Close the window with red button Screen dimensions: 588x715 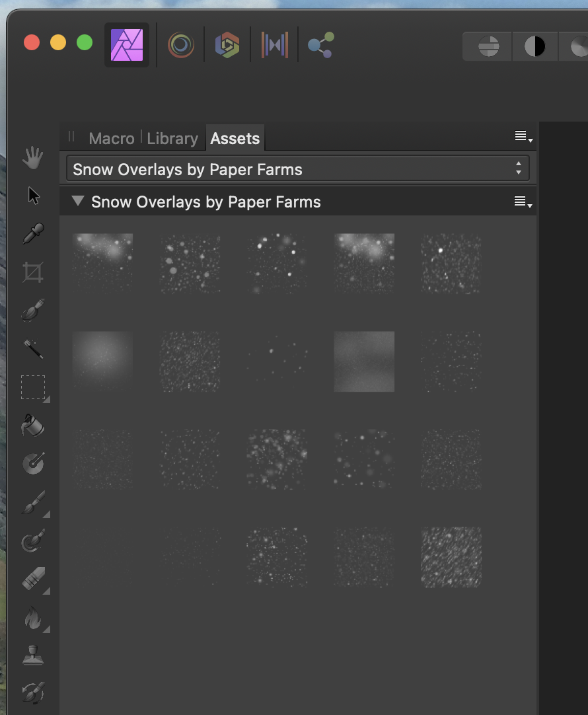click(x=32, y=42)
